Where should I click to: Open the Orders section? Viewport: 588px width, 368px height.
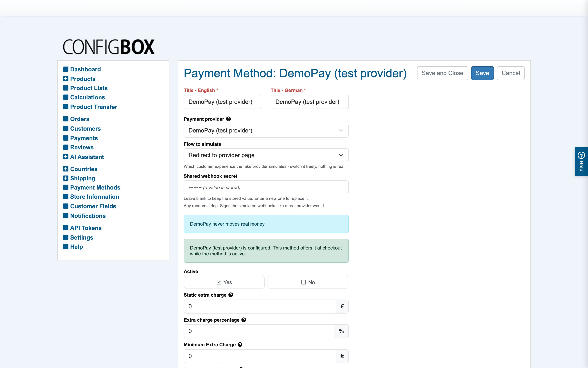tap(80, 119)
